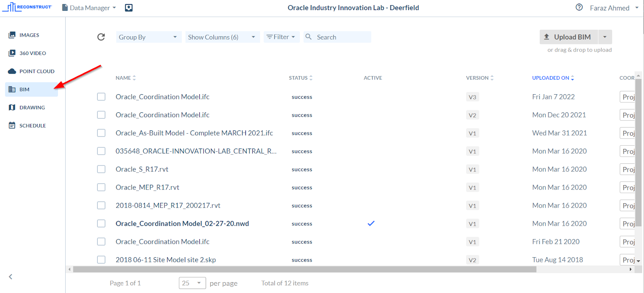The width and height of the screenshot is (644, 293).
Task: Open Oracle_As-Built Model - Complete MARCH 2021.ifc
Action: tap(194, 133)
